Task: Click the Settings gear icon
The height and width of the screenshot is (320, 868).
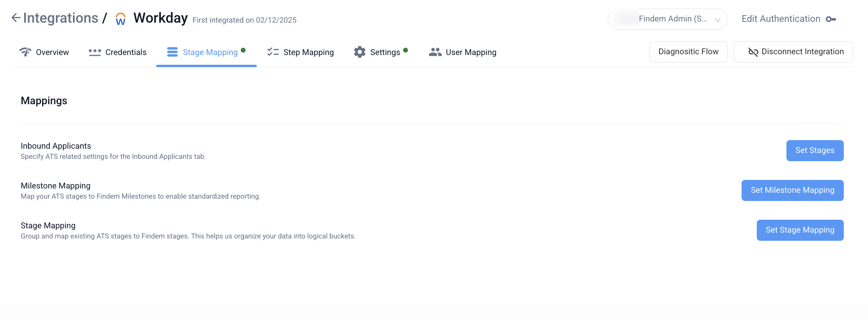Action: (359, 52)
